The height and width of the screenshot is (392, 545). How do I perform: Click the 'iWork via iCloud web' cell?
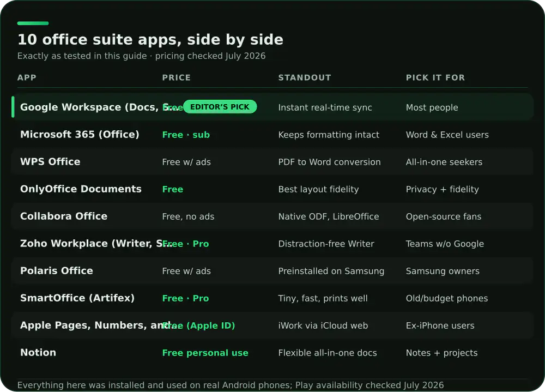(323, 326)
